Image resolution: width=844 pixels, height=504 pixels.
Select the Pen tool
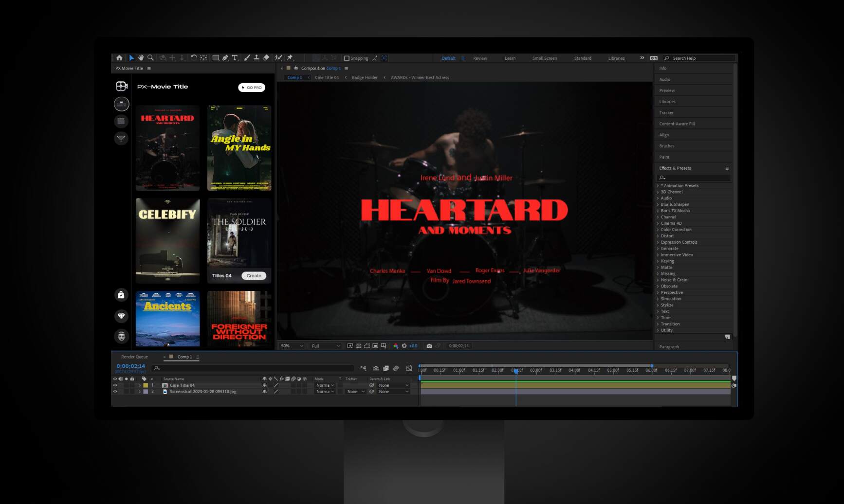click(x=225, y=58)
